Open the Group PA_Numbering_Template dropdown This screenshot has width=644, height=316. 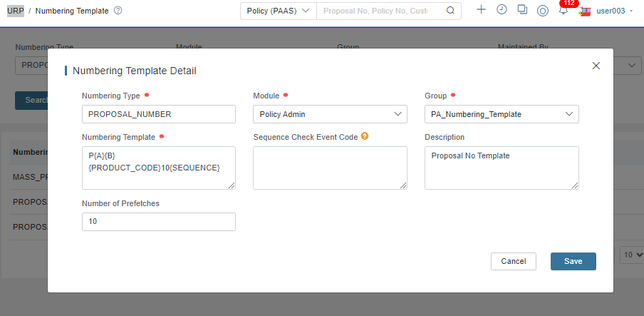[502, 114]
